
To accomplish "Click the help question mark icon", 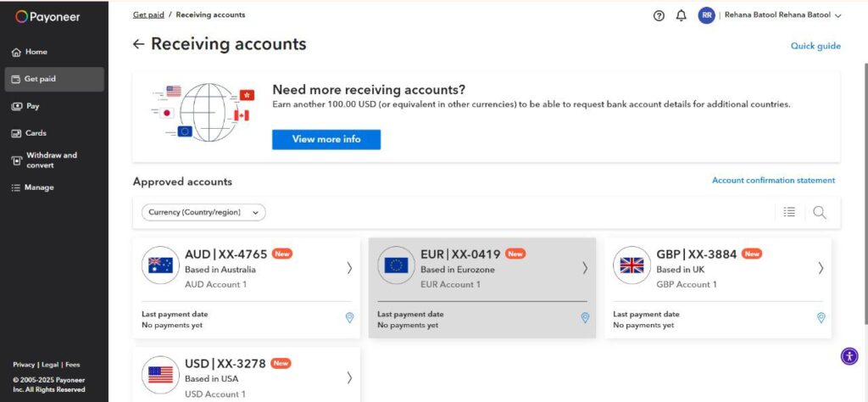I will (659, 15).
